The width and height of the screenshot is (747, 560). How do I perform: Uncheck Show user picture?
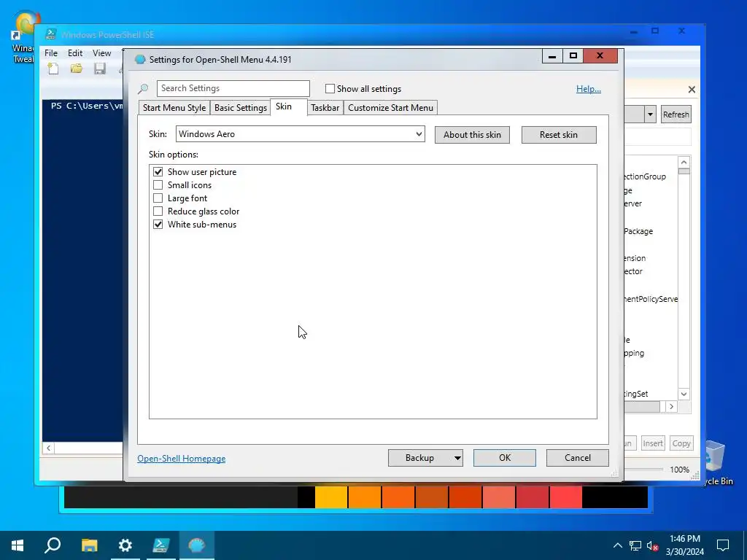[x=158, y=172]
